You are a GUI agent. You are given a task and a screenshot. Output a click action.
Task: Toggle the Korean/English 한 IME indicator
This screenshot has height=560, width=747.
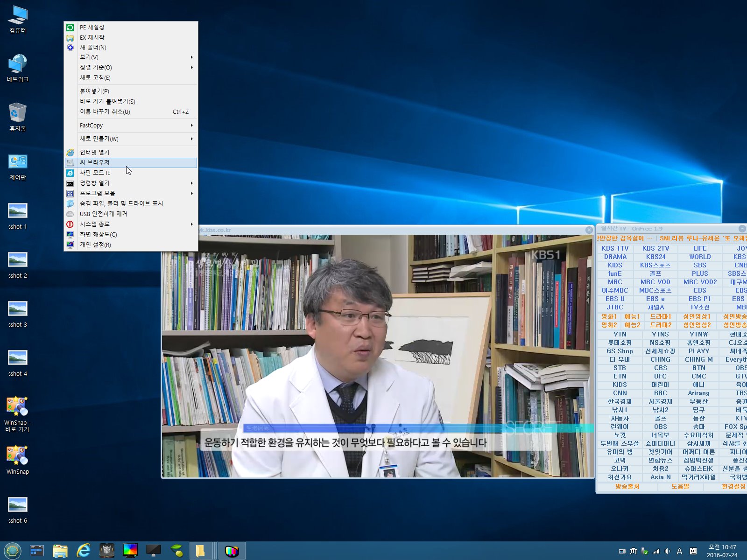[693, 551]
